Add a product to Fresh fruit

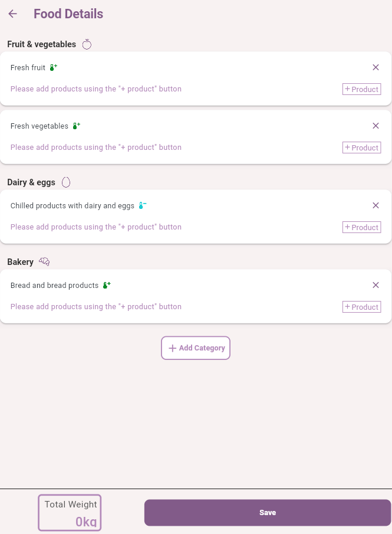pyautogui.click(x=361, y=89)
